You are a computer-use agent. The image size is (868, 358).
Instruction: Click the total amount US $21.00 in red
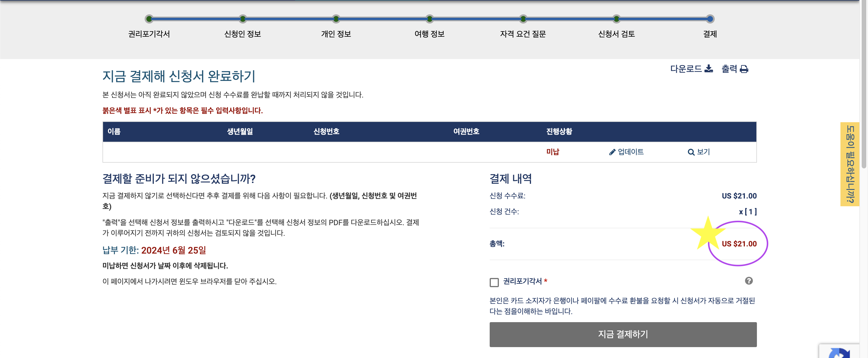tap(739, 244)
